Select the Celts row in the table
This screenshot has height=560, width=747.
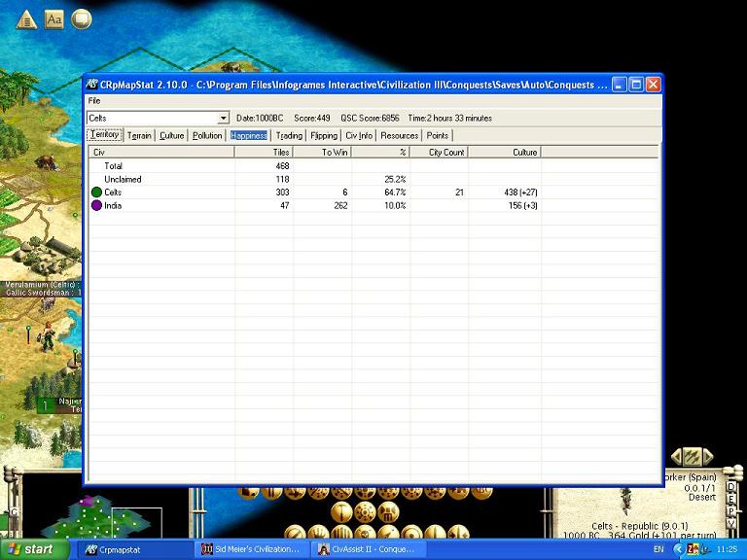373,192
